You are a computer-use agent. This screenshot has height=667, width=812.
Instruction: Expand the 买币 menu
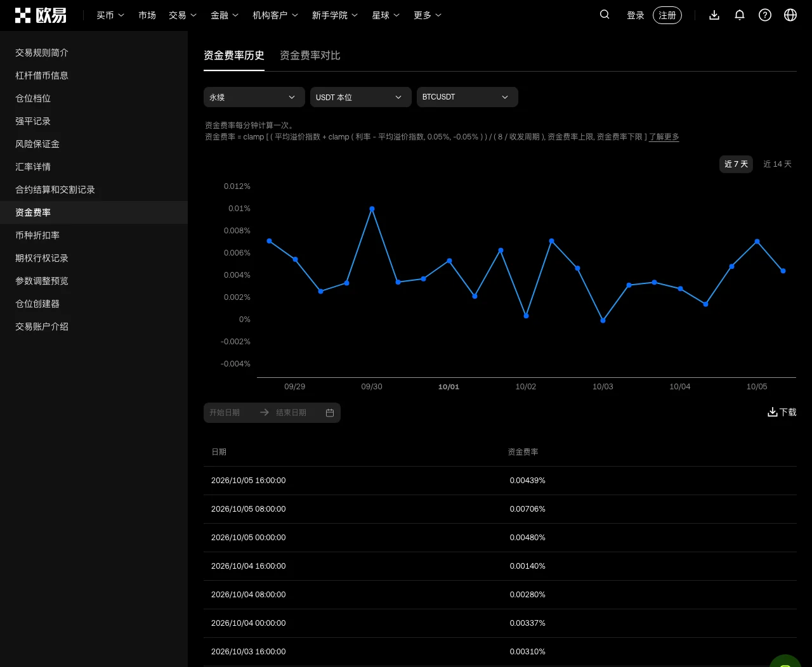tap(110, 15)
